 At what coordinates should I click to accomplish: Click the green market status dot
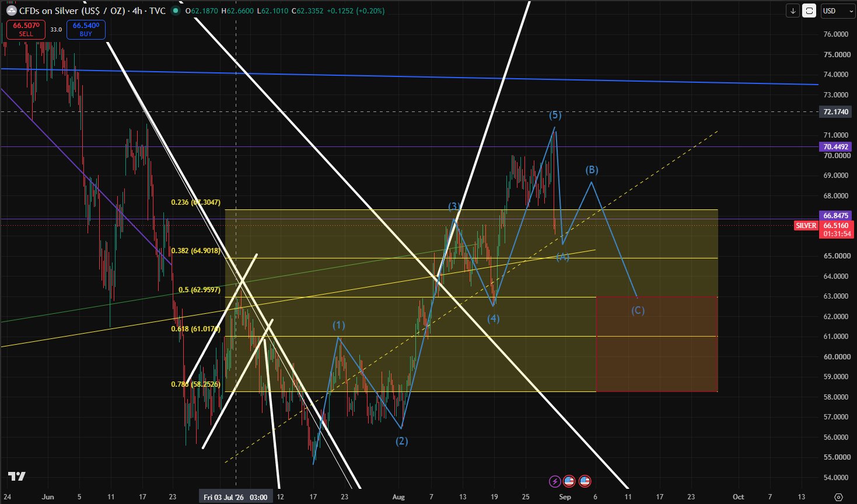click(175, 10)
